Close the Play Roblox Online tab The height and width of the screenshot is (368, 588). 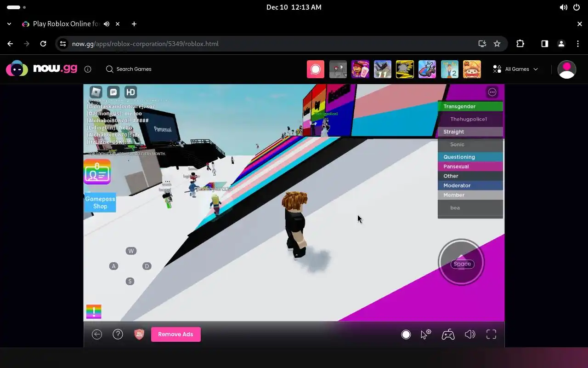coord(118,24)
